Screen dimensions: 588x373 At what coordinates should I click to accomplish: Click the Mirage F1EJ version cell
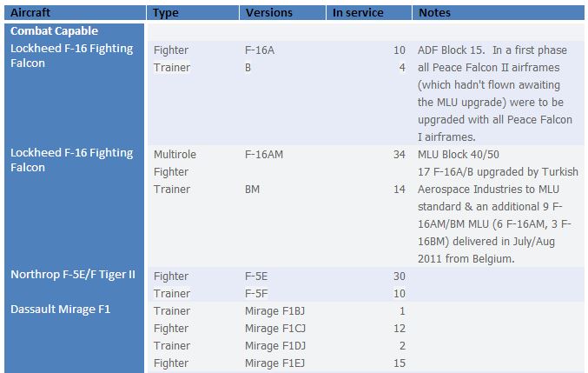274,363
